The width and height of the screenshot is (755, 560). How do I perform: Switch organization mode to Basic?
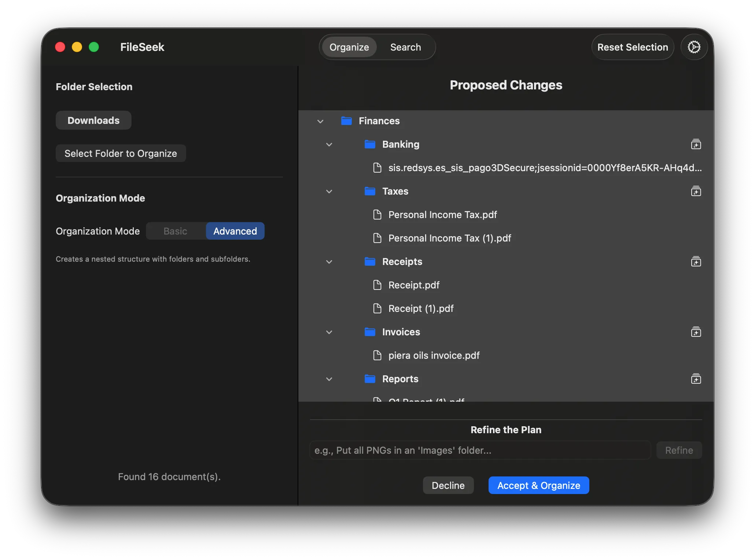[176, 231]
